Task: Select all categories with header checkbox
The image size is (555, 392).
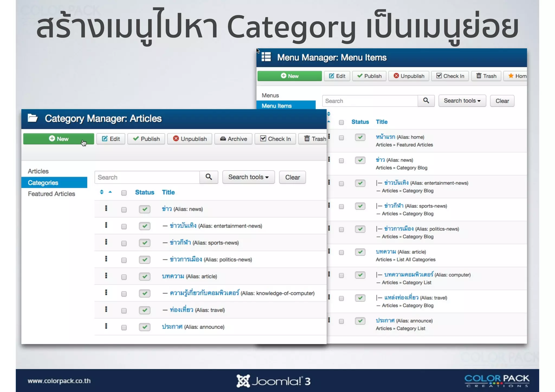Action: point(124,193)
